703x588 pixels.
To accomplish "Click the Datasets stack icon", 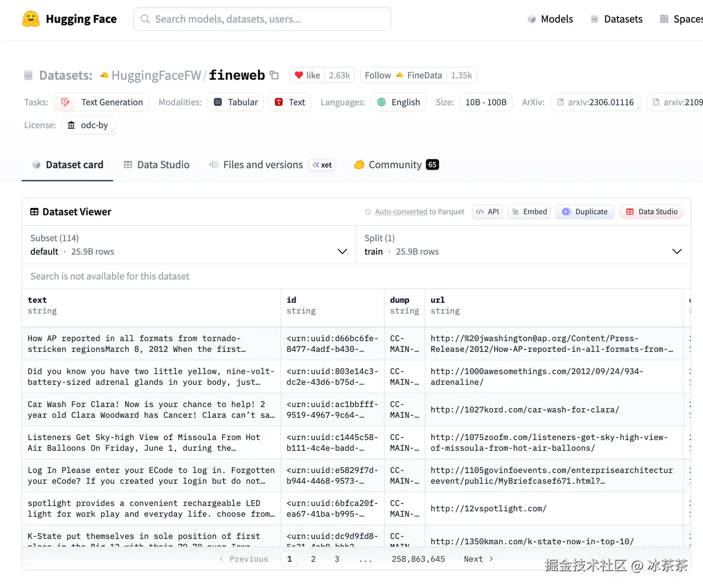I will tap(594, 19).
